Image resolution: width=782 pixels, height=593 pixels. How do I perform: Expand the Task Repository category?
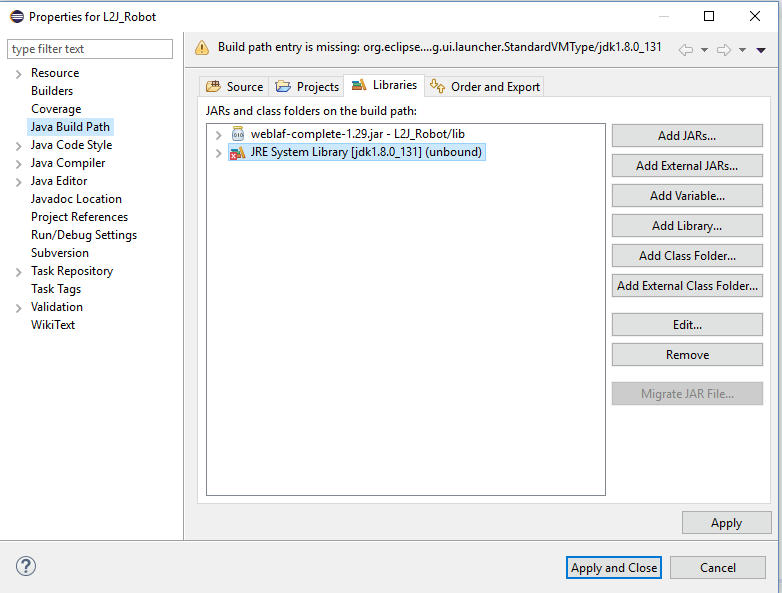18,272
